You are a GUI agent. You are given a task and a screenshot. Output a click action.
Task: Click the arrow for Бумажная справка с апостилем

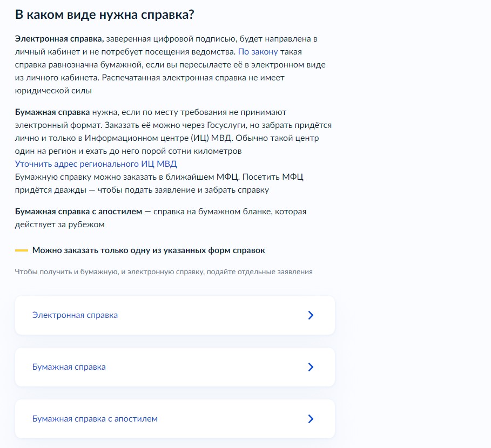[x=311, y=419]
